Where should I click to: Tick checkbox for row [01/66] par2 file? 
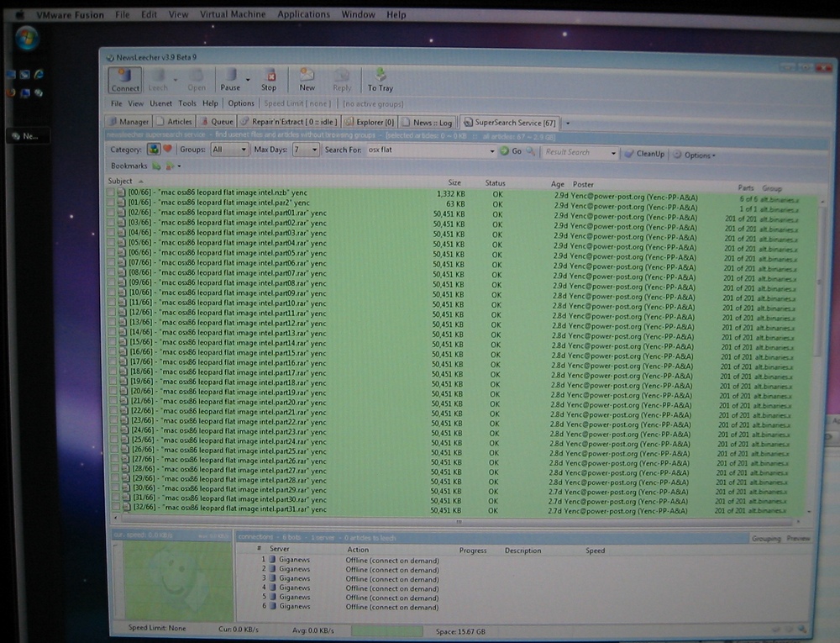[x=110, y=203]
